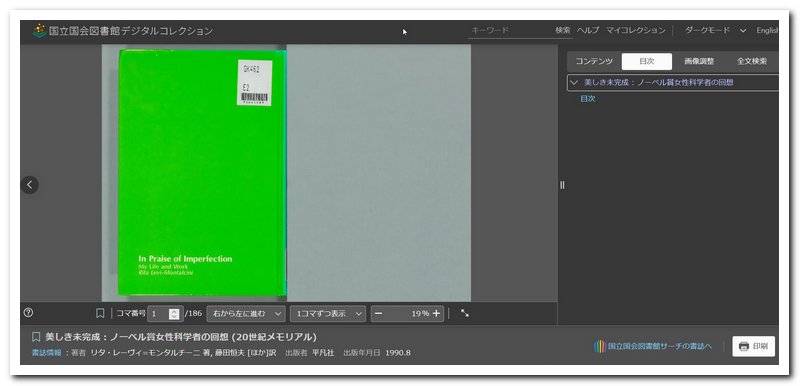Open the 右から左に進む direction dropdown

[246, 314]
